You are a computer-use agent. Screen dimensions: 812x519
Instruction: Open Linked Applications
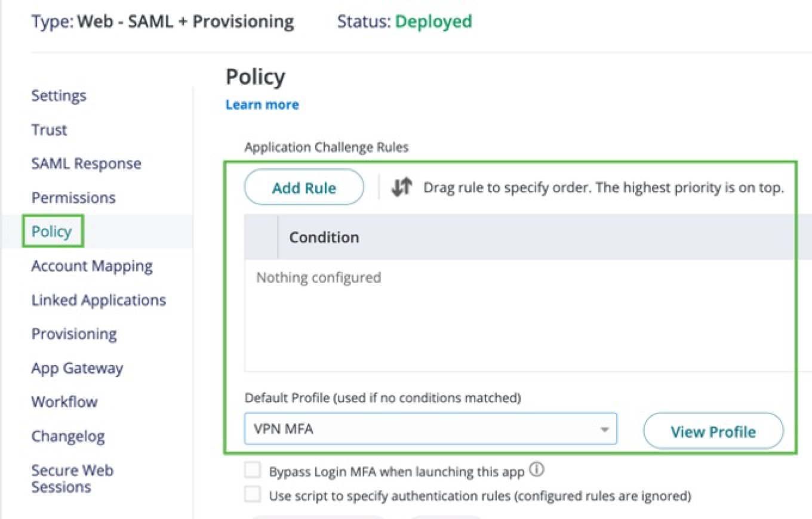tap(99, 300)
